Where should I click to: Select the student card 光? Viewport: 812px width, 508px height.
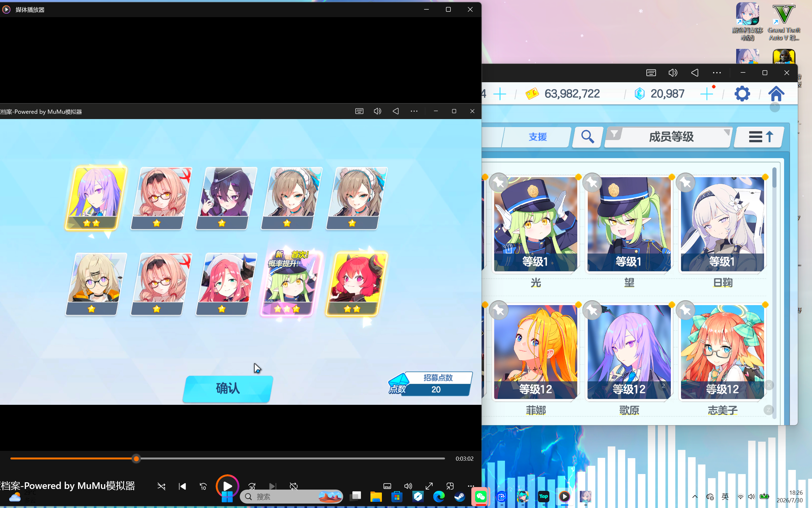point(535,224)
